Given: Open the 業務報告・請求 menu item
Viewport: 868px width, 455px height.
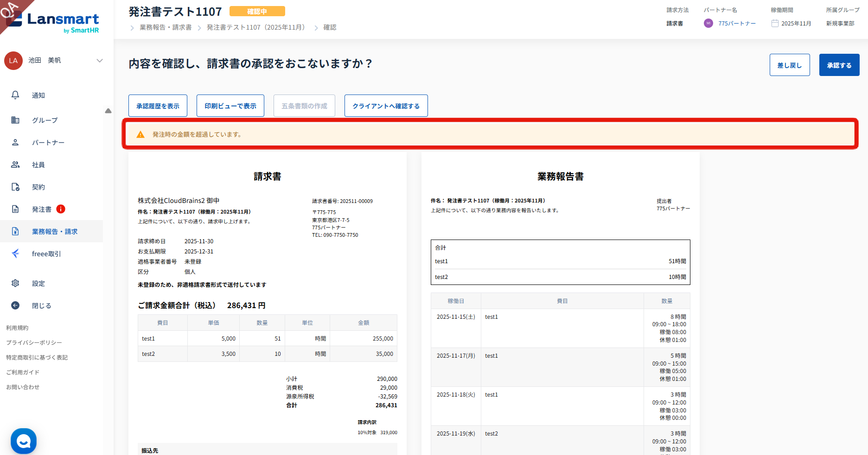Looking at the screenshot, I should point(54,231).
